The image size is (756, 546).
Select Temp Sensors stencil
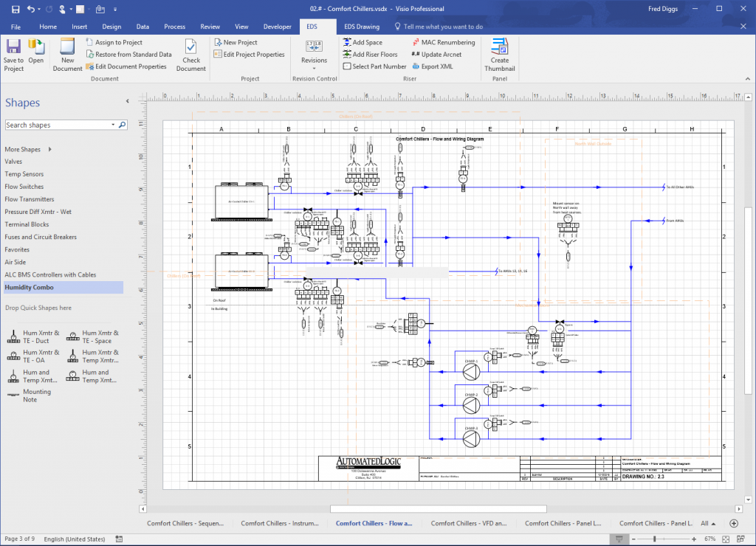pos(24,174)
